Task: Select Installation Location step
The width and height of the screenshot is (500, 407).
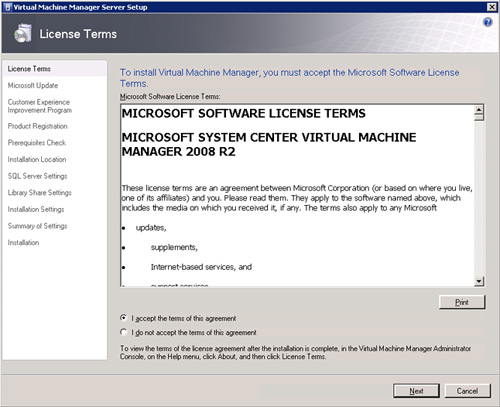Action: (x=37, y=159)
